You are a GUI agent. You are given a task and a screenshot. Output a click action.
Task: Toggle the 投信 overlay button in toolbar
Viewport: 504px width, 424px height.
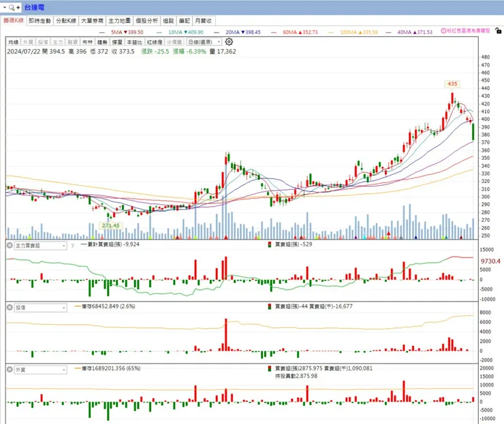pos(43,42)
